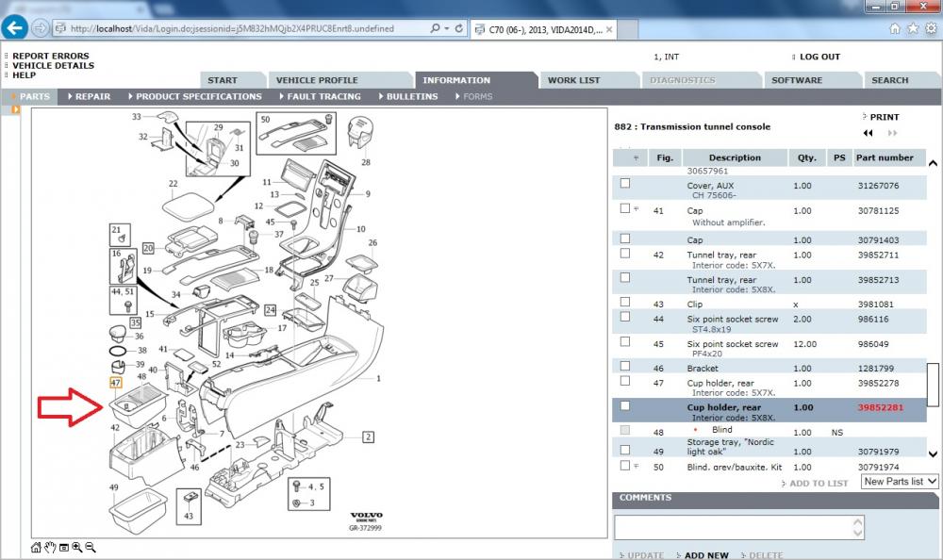This screenshot has width=943, height=560.
Task: Click the fit-to-window icon under diagram
Action: (62, 548)
